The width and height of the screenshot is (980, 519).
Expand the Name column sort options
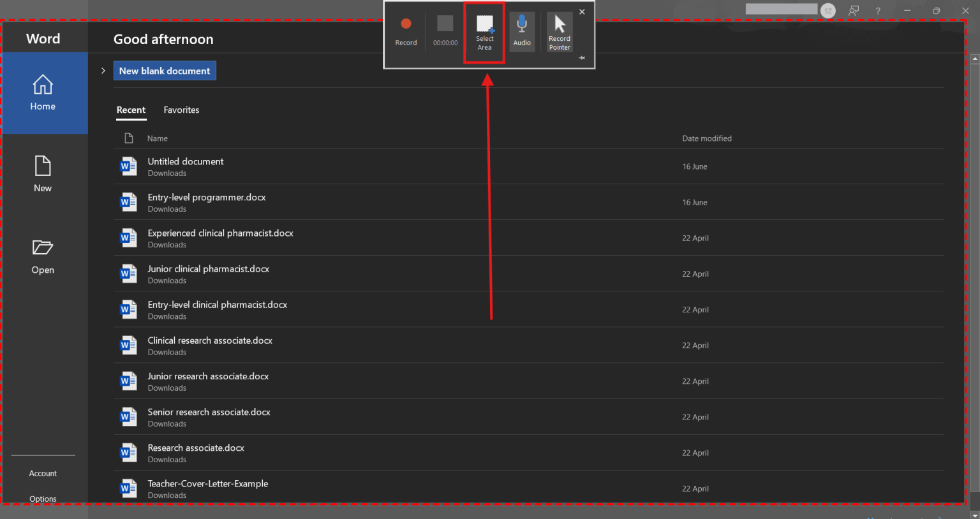tap(157, 138)
